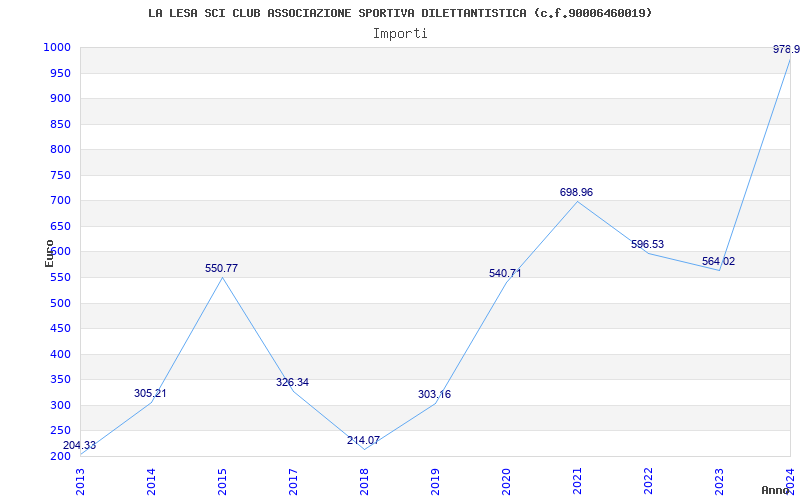
Task: Click the 2017 x-axis year label
Action: coord(293,482)
